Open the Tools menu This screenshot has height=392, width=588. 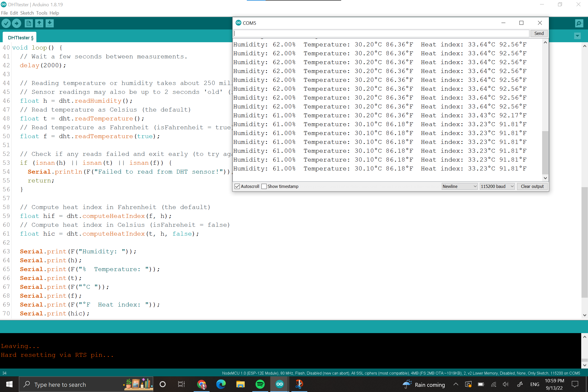pyautogui.click(x=42, y=13)
